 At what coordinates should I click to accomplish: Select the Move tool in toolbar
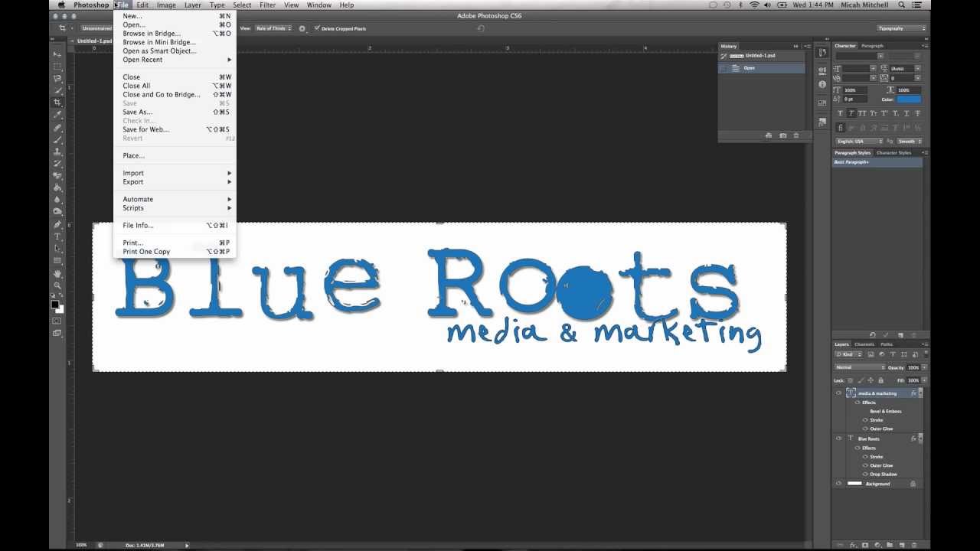[x=57, y=54]
